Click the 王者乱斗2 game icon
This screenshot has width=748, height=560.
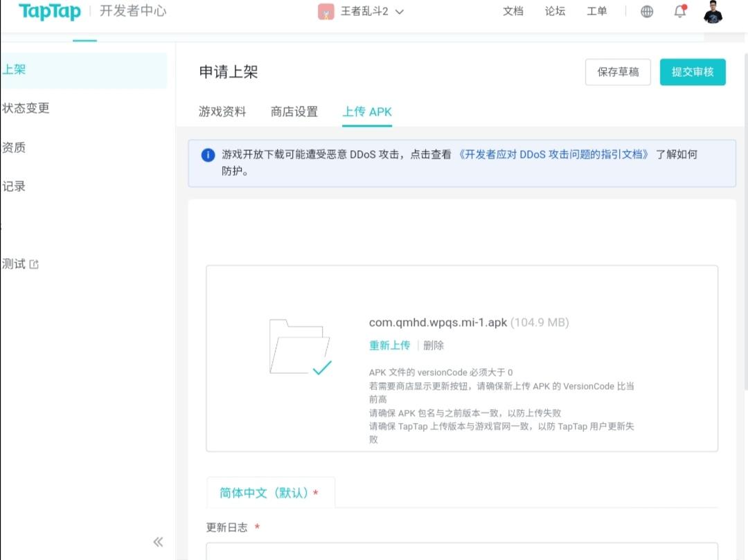[x=326, y=12]
